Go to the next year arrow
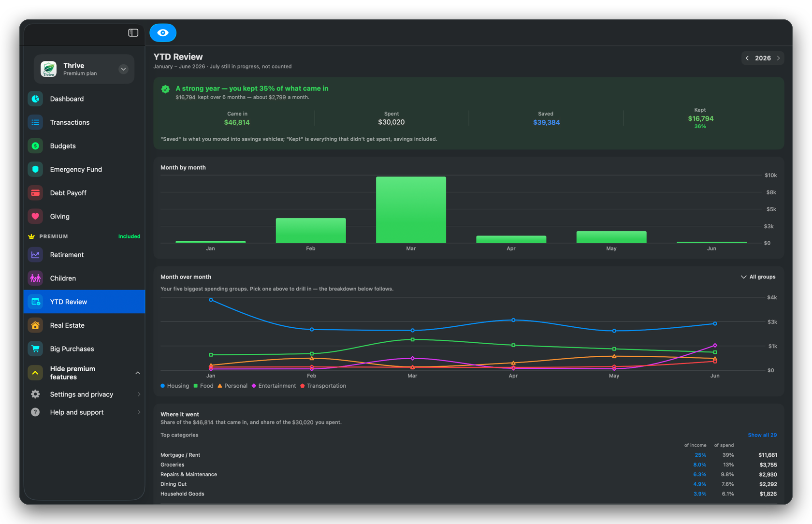 coord(778,58)
